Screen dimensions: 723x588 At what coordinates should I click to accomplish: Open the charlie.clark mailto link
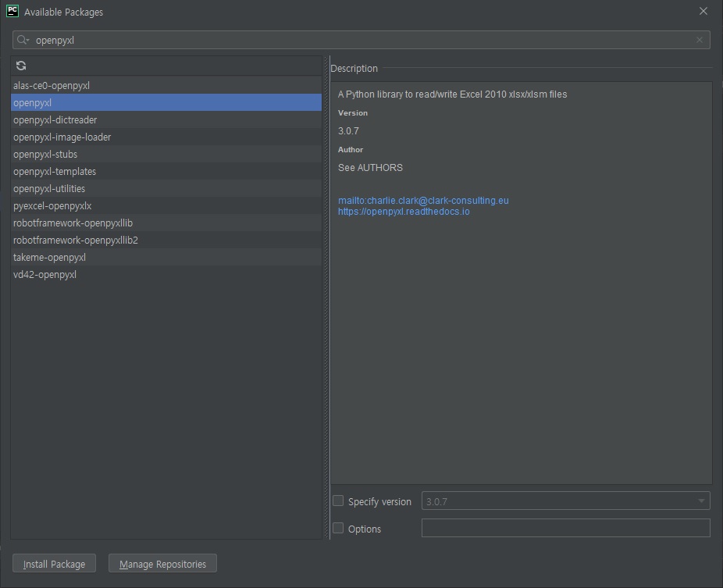pos(423,201)
